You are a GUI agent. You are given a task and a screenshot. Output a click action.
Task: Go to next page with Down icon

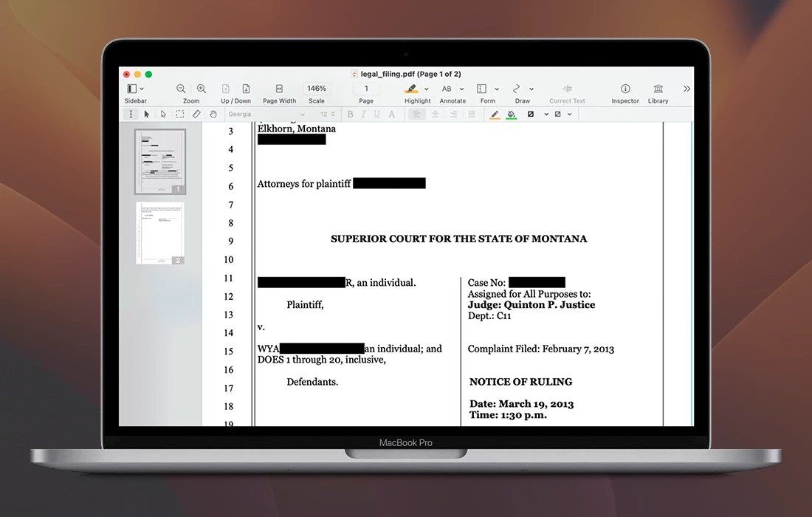pos(246,89)
